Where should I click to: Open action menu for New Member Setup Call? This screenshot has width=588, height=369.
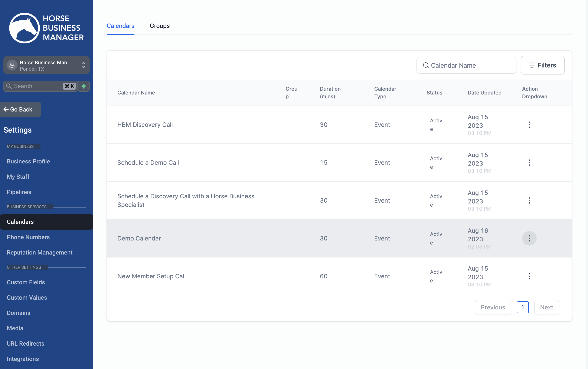(529, 276)
